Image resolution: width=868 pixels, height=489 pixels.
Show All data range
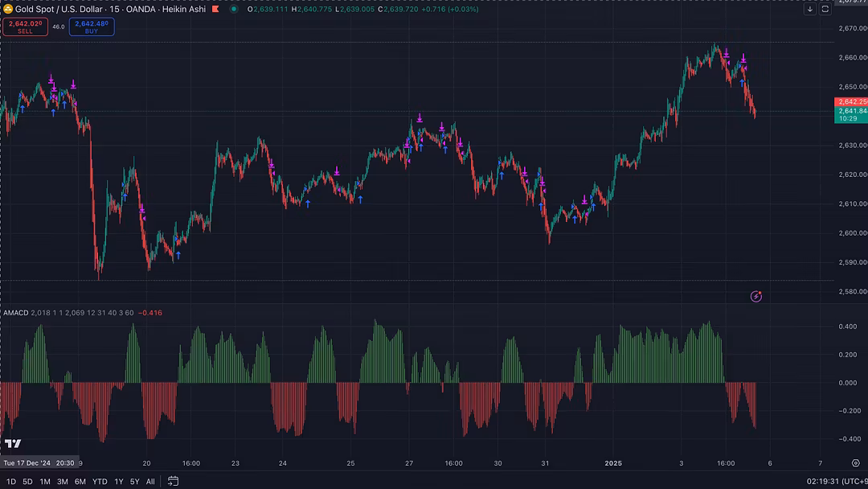(x=150, y=481)
